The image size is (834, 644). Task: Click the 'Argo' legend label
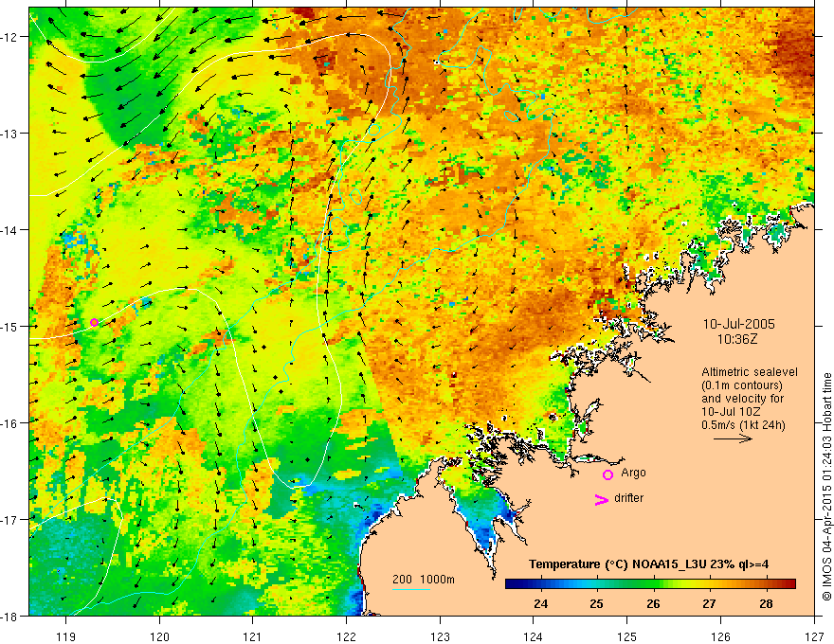pyautogui.click(x=633, y=473)
